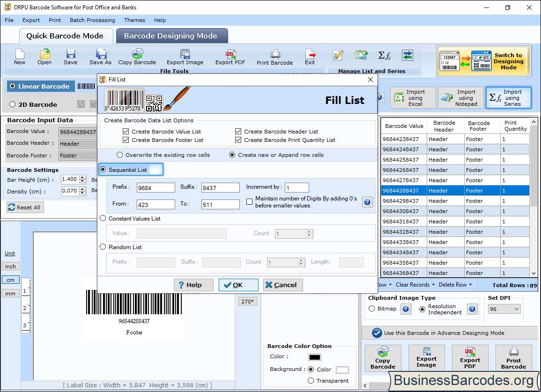Switch to Barcode Designing Mode tab
This screenshot has height=392, width=541.
pyautogui.click(x=170, y=36)
